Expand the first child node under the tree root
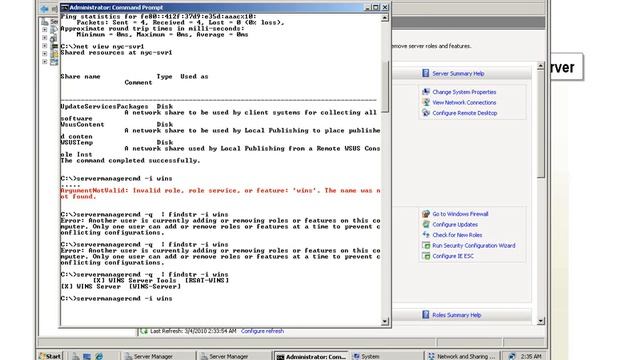The height and width of the screenshot is (360, 640). click(44, 29)
